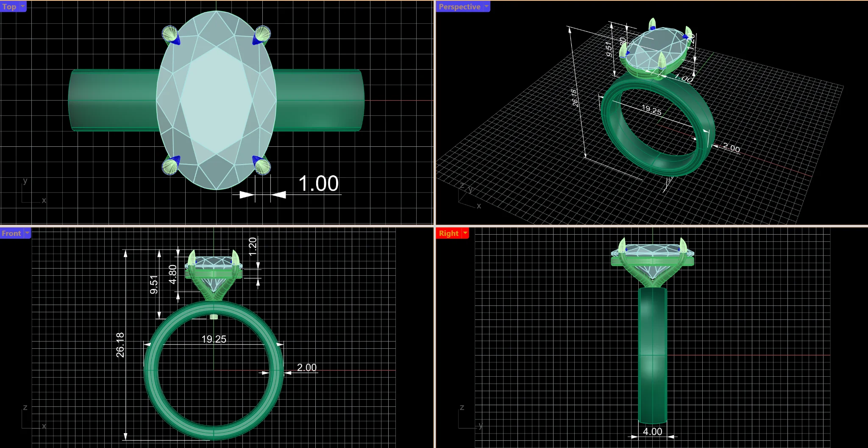Expand the Perspective viewport menu arrow
The width and height of the screenshot is (868, 448).
[x=487, y=6]
